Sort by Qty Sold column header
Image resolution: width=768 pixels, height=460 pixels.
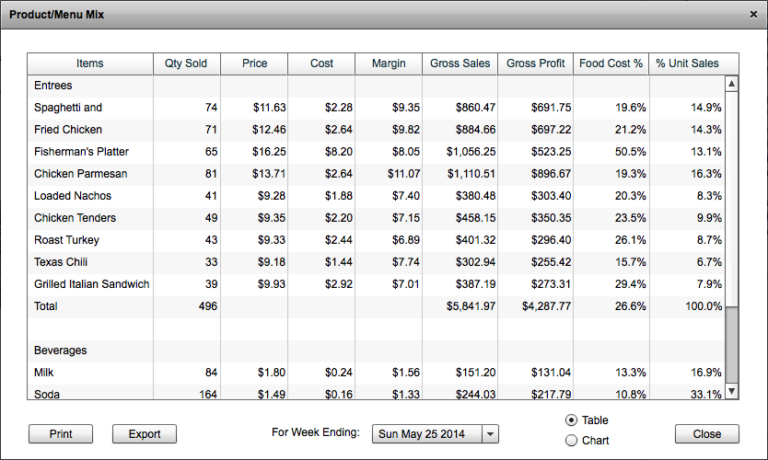tap(186, 64)
